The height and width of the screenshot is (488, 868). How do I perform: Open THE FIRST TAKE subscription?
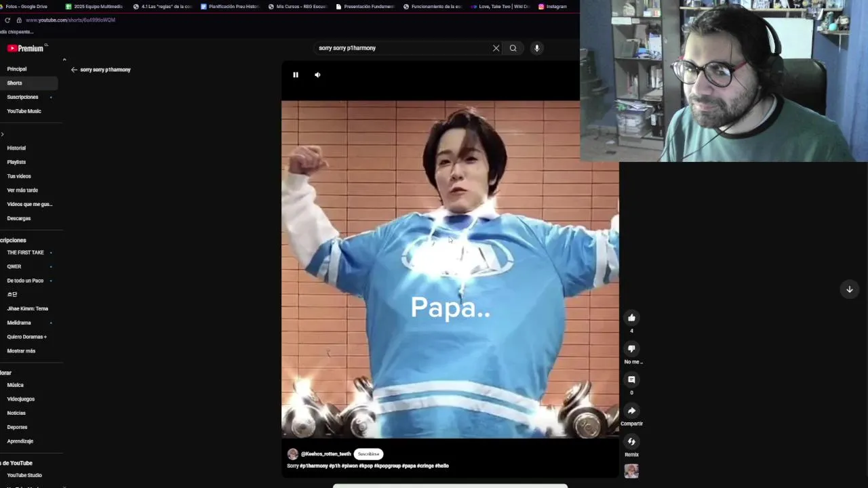click(26, 252)
